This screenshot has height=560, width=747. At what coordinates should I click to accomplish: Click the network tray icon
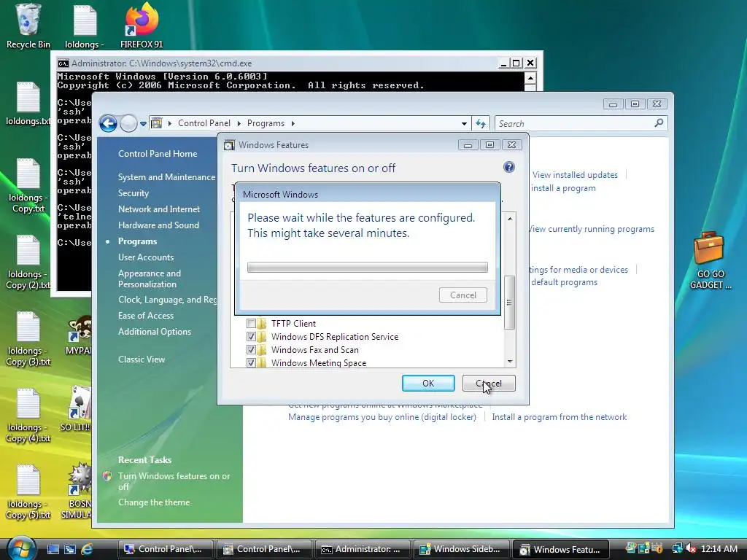pos(677,548)
